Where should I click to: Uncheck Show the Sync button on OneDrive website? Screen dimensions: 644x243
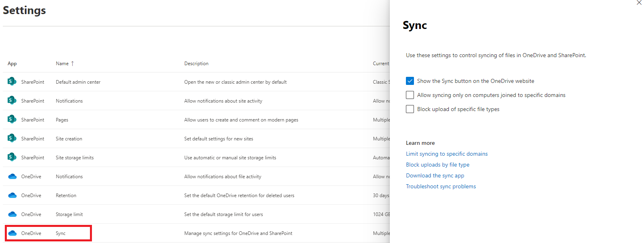(x=410, y=81)
